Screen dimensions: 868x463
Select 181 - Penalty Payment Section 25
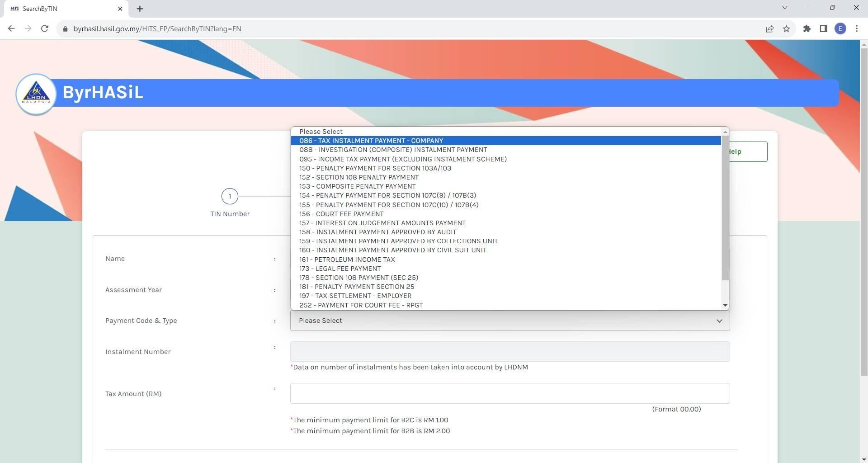click(x=506, y=287)
